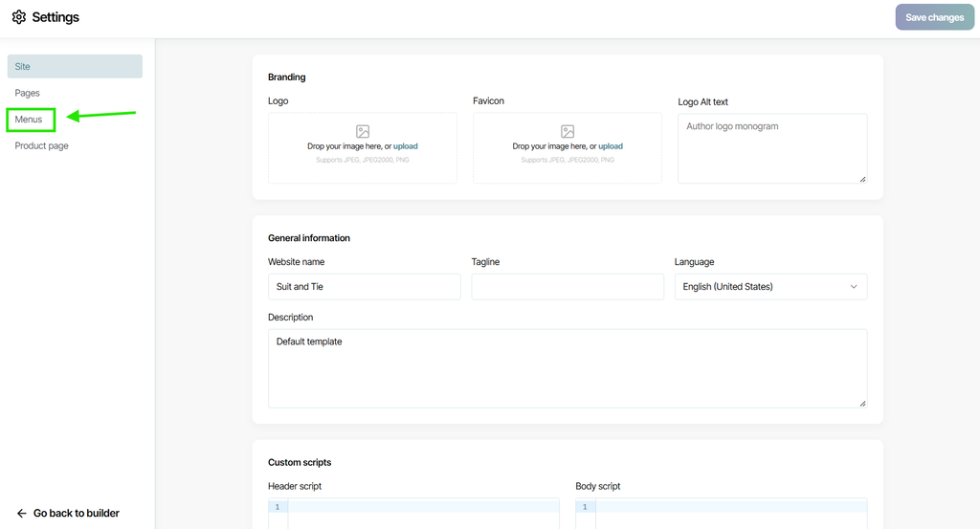Viewport: 980px width, 529px height.
Task: Select English (United States) language combo box
Action: [770, 287]
